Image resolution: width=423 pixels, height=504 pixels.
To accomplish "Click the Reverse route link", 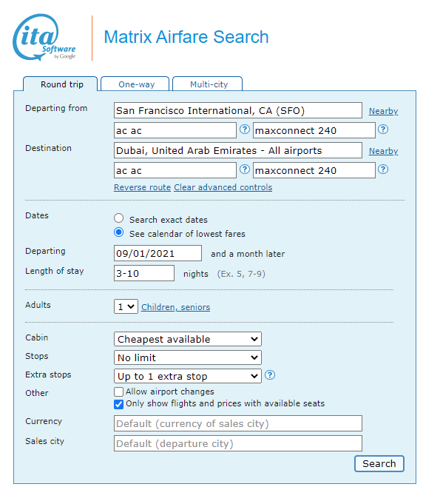I will pos(142,187).
